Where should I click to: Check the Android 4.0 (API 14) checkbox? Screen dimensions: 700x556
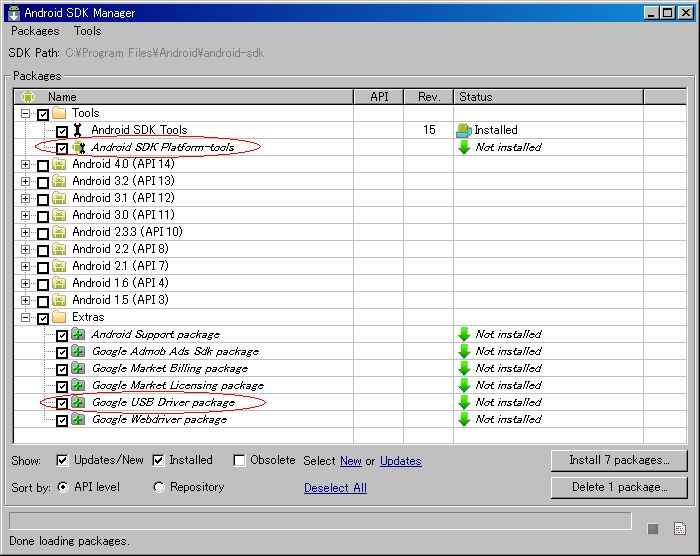click(x=43, y=166)
